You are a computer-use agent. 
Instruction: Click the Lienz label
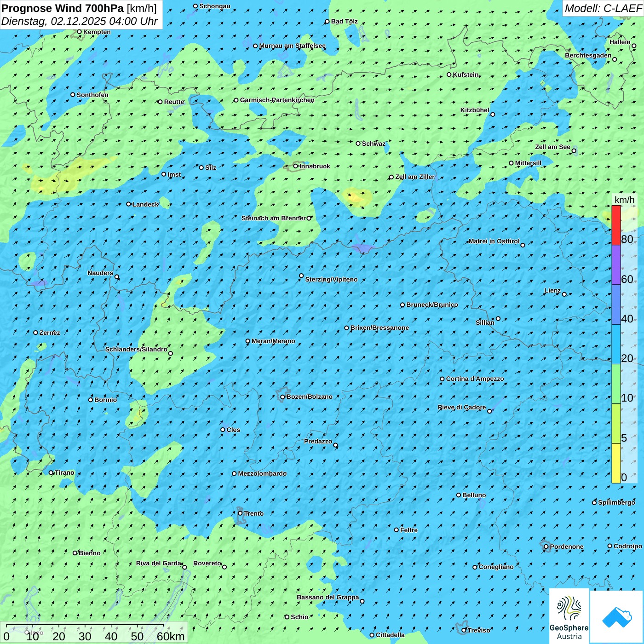[x=552, y=290]
